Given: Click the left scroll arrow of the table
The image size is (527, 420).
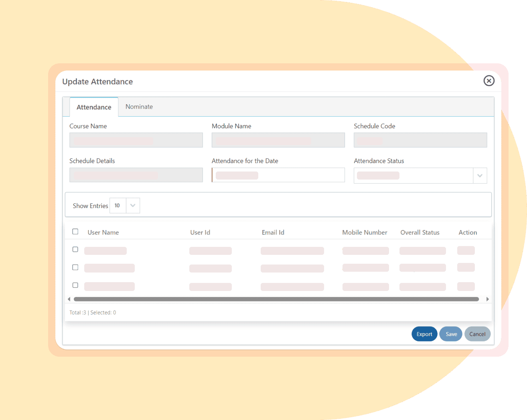Looking at the screenshot, I should pyautogui.click(x=69, y=299).
